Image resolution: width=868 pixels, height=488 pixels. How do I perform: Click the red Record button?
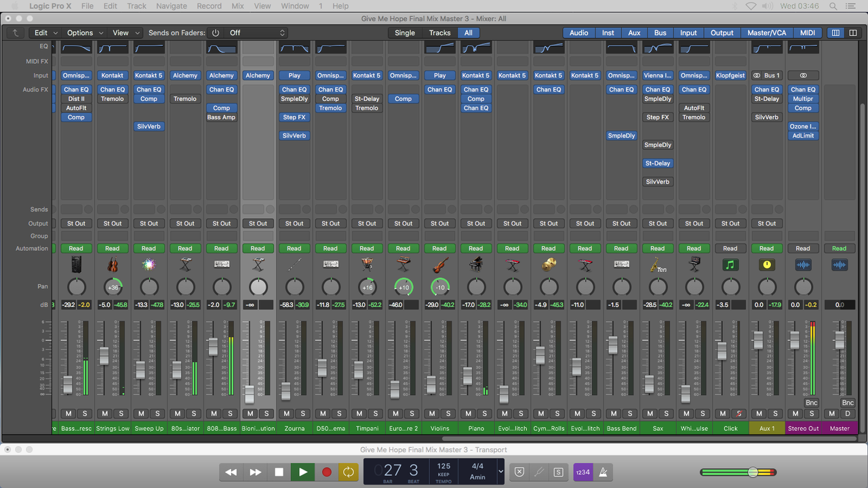tap(326, 472)
